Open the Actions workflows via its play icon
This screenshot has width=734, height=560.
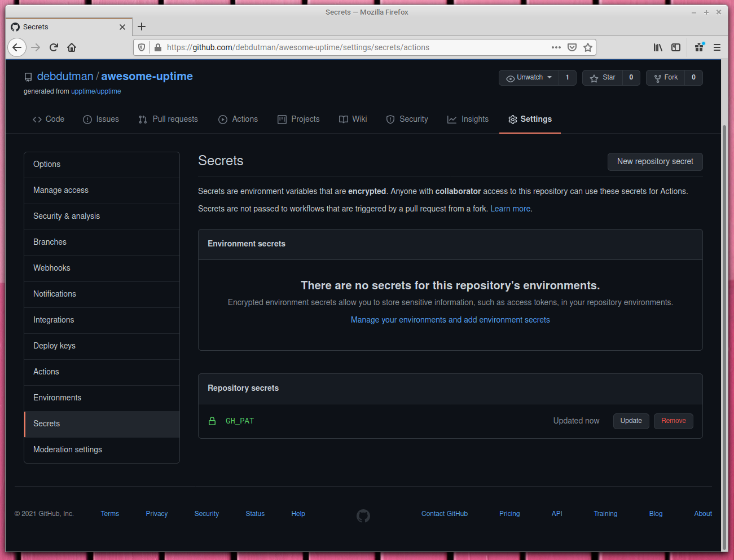pyautogui.click(x=223, y=119)
